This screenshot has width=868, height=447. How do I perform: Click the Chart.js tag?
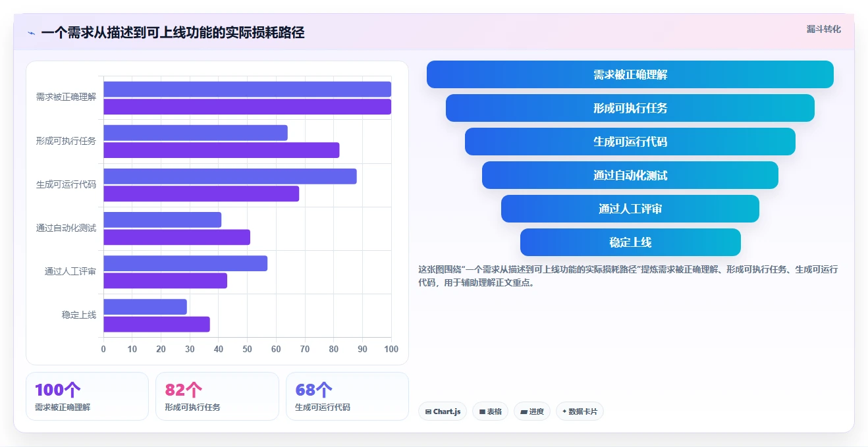443,411
